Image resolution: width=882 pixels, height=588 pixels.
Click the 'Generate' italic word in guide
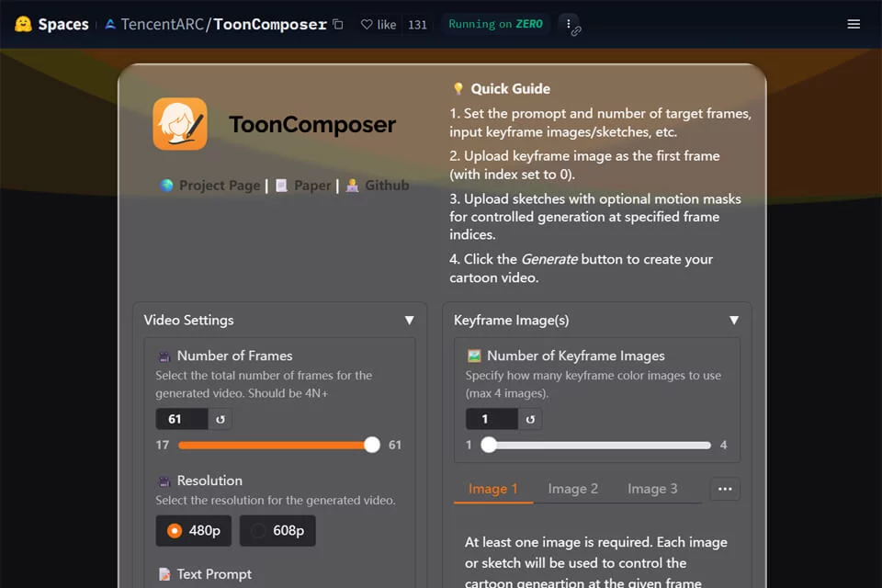pyautogui.click(x=549, y=259)
